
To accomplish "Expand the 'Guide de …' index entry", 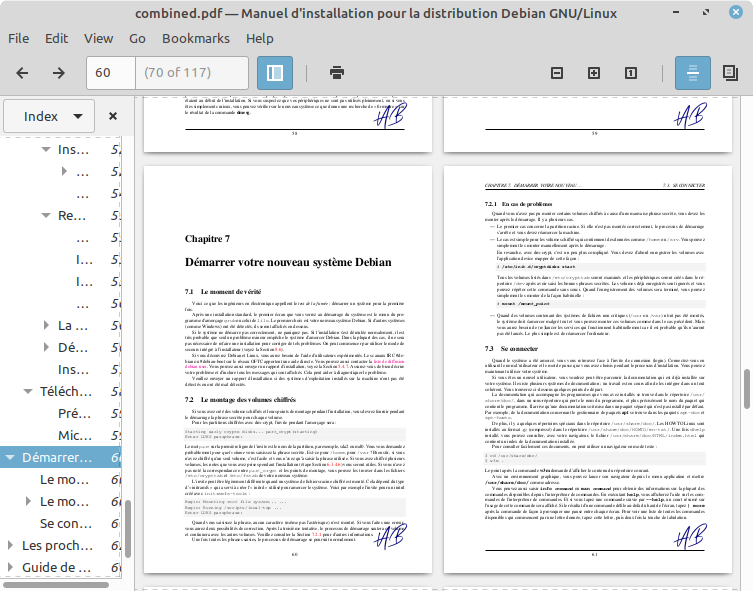I will 10,567.
